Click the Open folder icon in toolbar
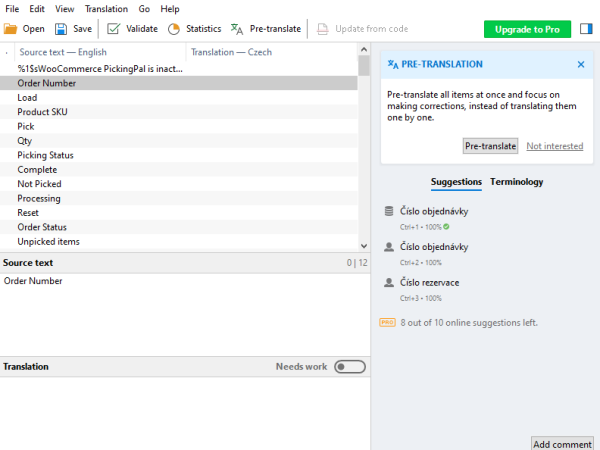This screenshot has height=450, width=600. click(x=11, y=29)
